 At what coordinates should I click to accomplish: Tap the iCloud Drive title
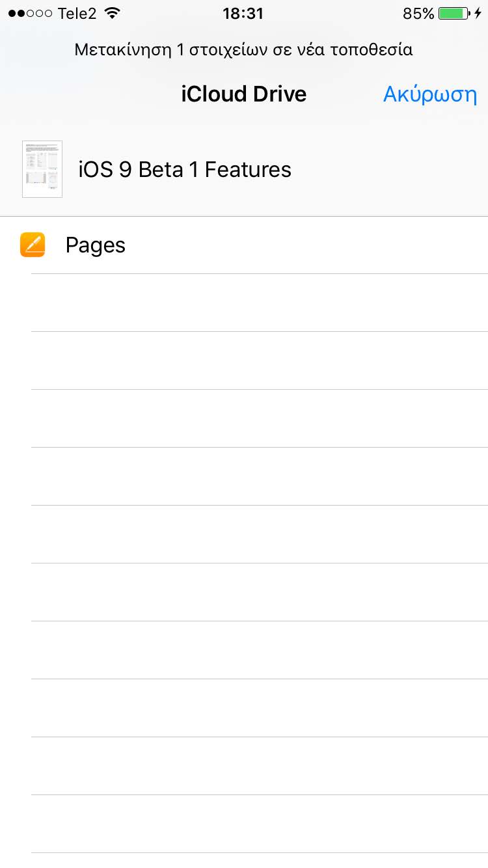pyautogui.click(x=243, y=94)
